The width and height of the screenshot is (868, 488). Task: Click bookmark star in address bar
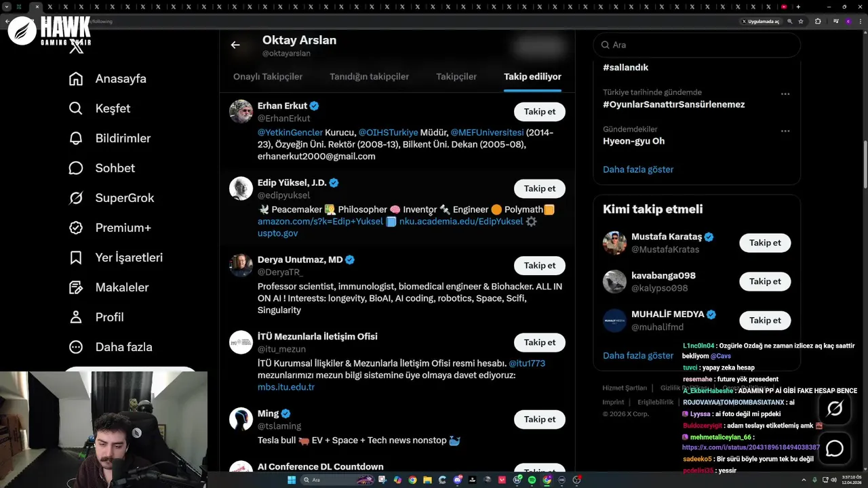point(801,21)
